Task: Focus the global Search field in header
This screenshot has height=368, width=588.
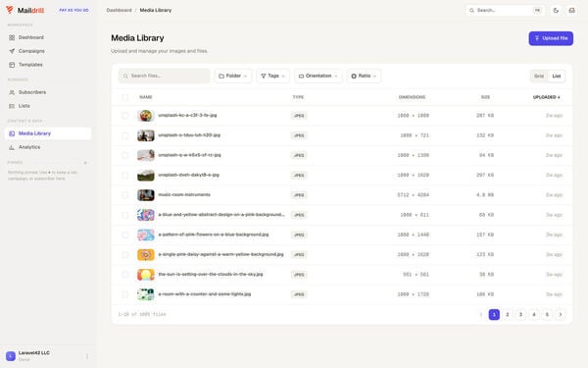Action: click(x=505, y=10)
